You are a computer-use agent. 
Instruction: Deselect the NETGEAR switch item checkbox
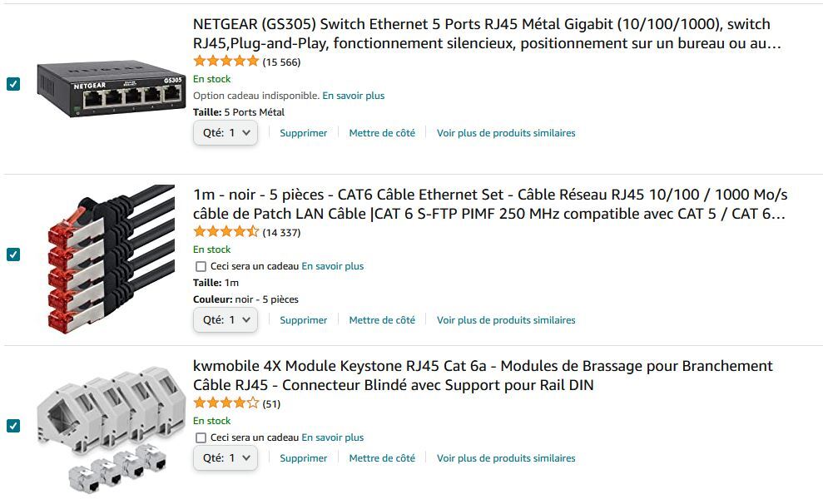[13, 84]
